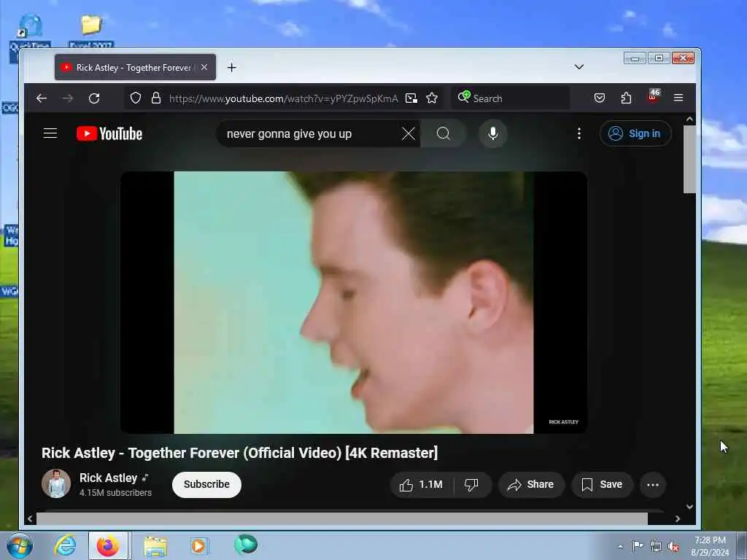Open the Action Center flag icon

638,545
